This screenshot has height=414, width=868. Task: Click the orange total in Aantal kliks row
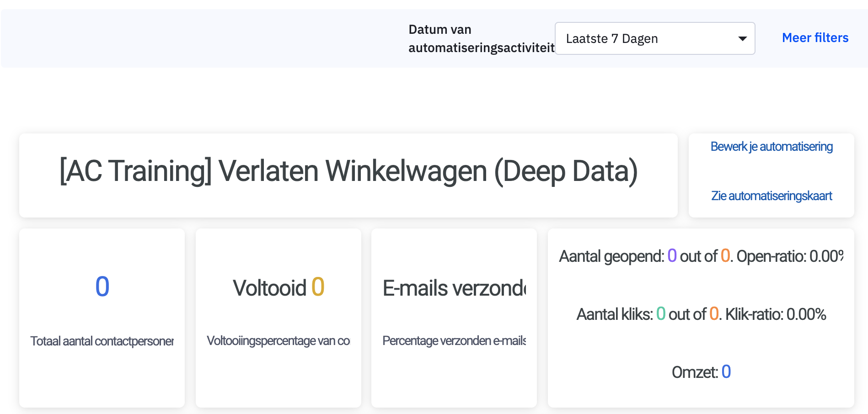(713, 314)
